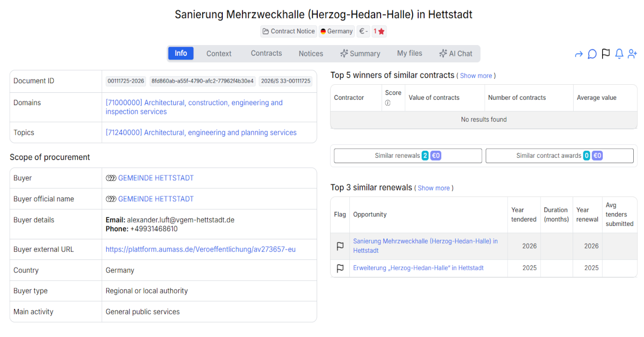Open the aumass buyer external URL

coord(201,250)
